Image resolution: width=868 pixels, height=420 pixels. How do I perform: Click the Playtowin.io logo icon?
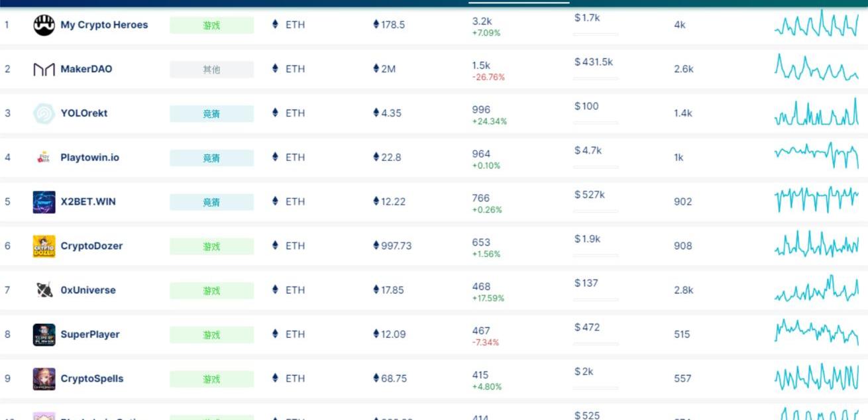click(44, 158)
